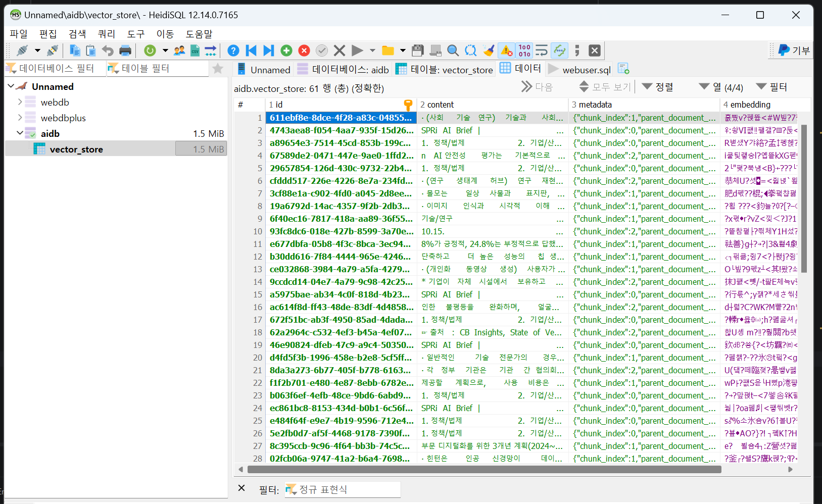Click the print icon
This screenshot has height=504, width=822.
click(125, 51)
